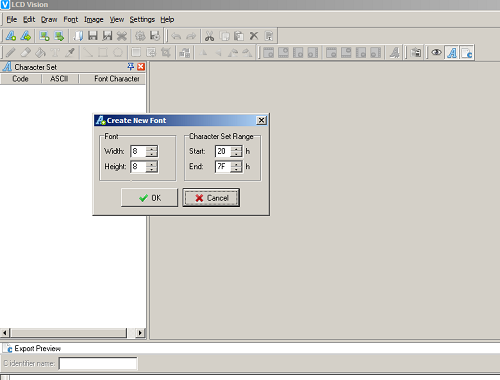500x380 pixels.
Task: Close the Character Set panel
Action: click(x=141, y=67)
